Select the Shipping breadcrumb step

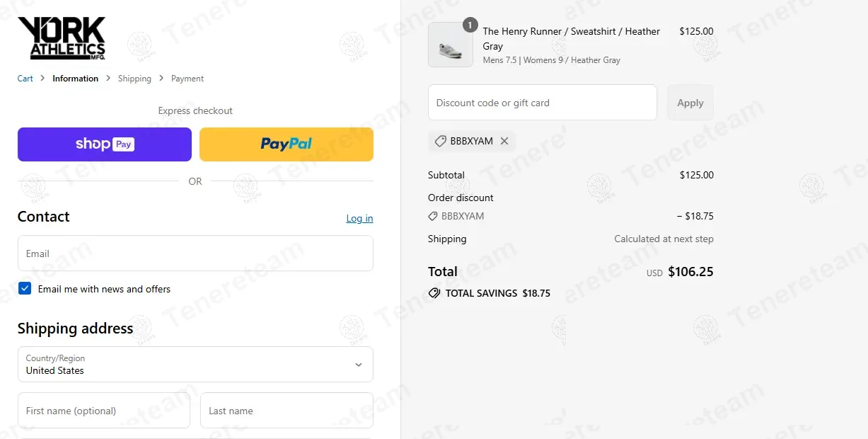pyautogui.click(x=134, y=79)
